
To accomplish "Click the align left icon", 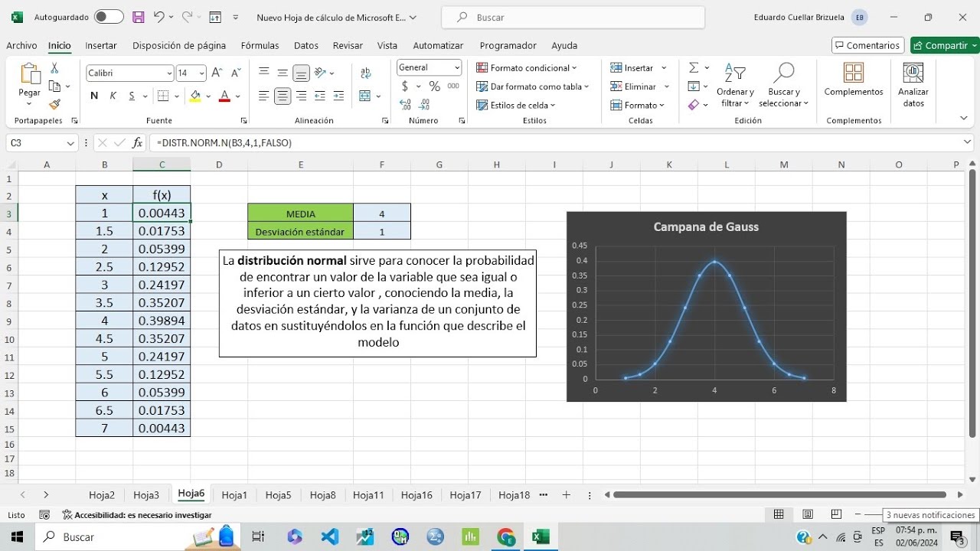I will 264,96.
